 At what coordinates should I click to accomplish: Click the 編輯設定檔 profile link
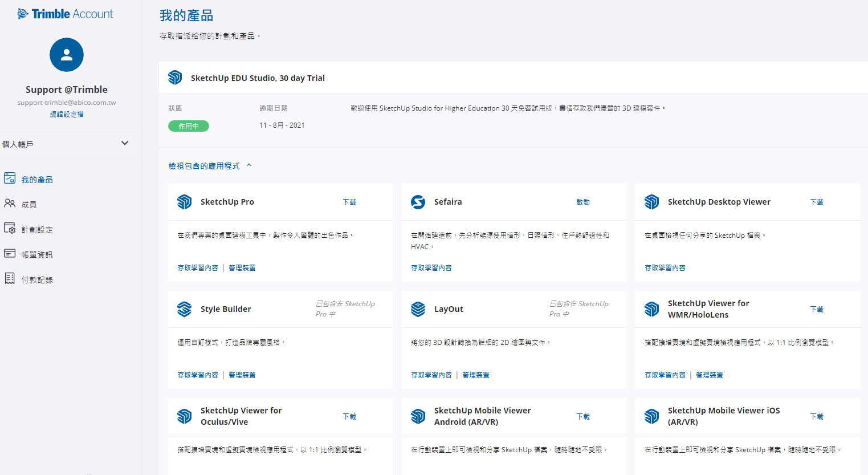pos(67,114)
